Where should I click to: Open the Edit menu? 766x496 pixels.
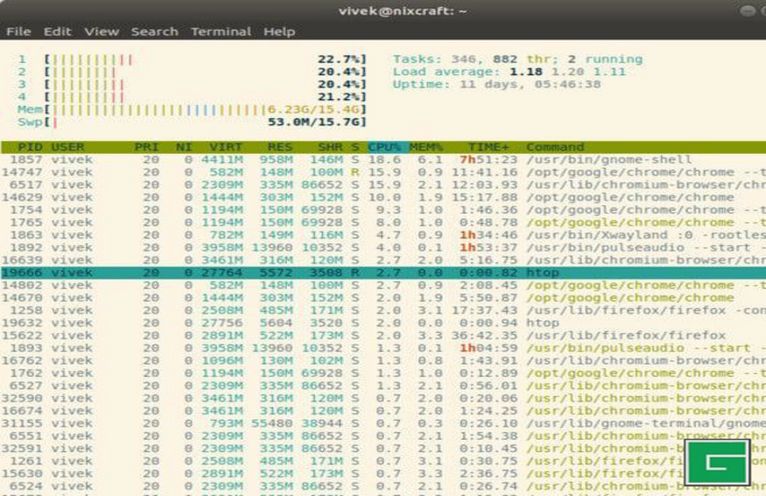pos(57,31)
